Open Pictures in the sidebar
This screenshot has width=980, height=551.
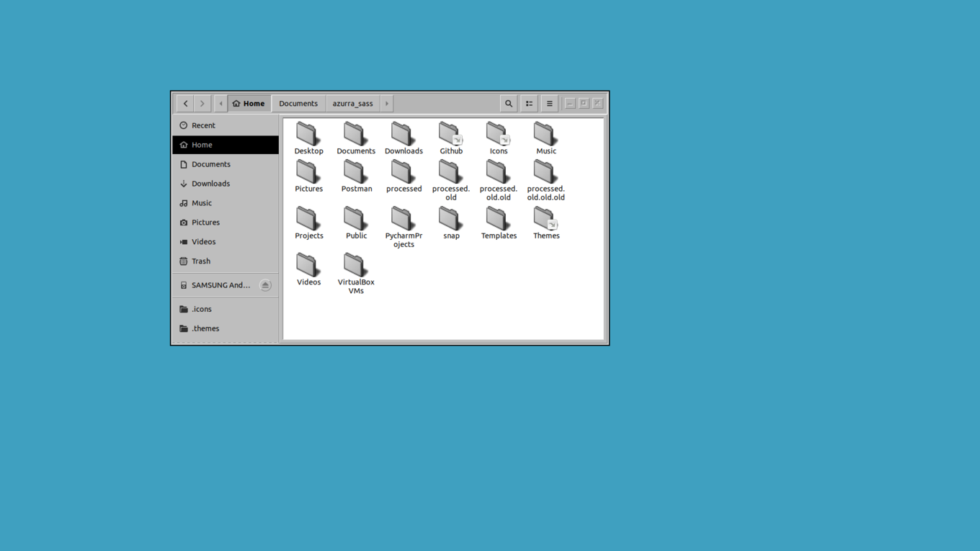(226, 223)
